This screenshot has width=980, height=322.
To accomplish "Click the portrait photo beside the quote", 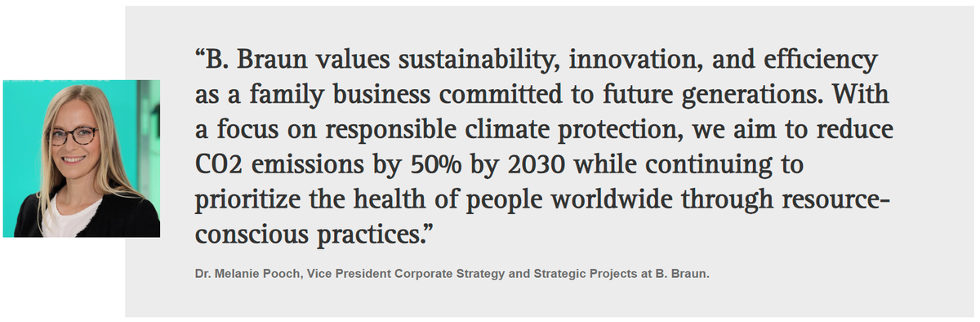I will coord(82,159).
